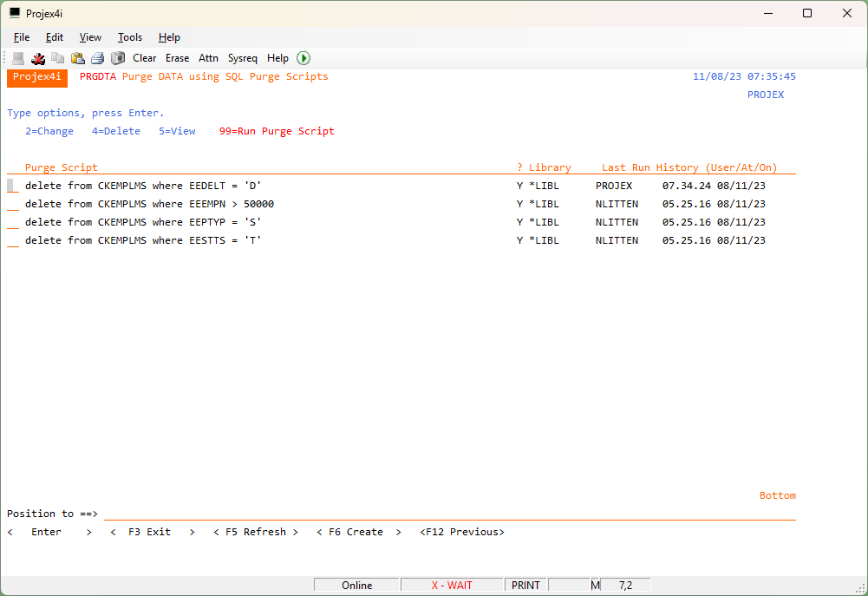This screenshot has height=596, width=868.
Task: Select script text with EEPTYP = 'S'
Action: click(x=143, y=222)
